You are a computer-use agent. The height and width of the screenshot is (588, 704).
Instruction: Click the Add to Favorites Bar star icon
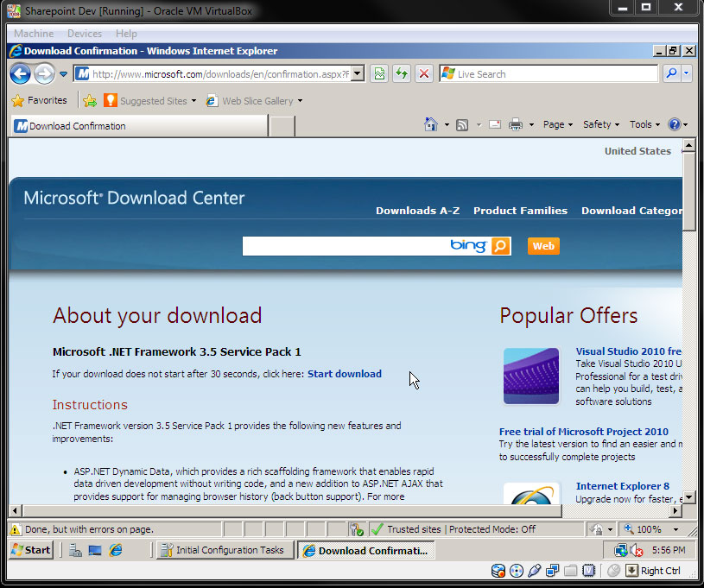click(90, 100)
